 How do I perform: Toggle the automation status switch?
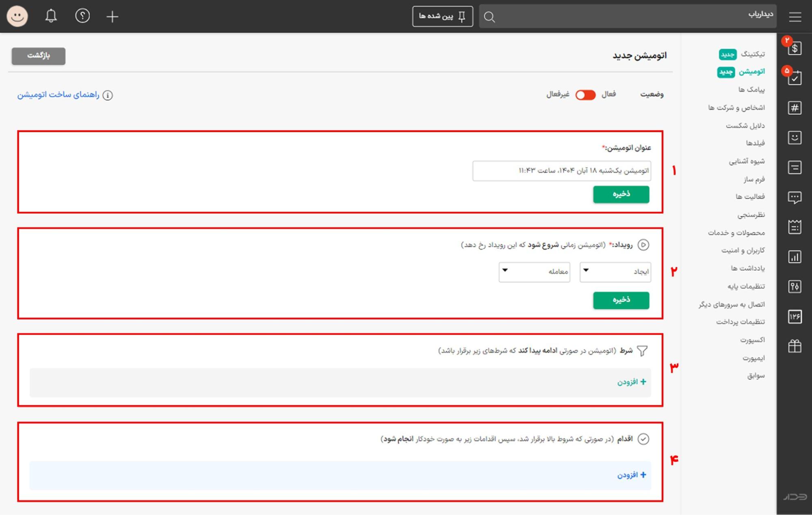585,95
